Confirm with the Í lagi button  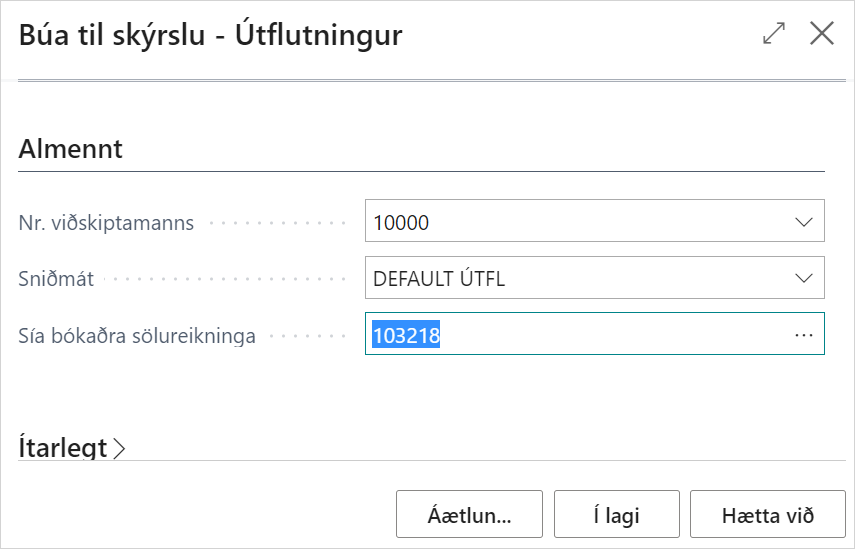point(616,516)
